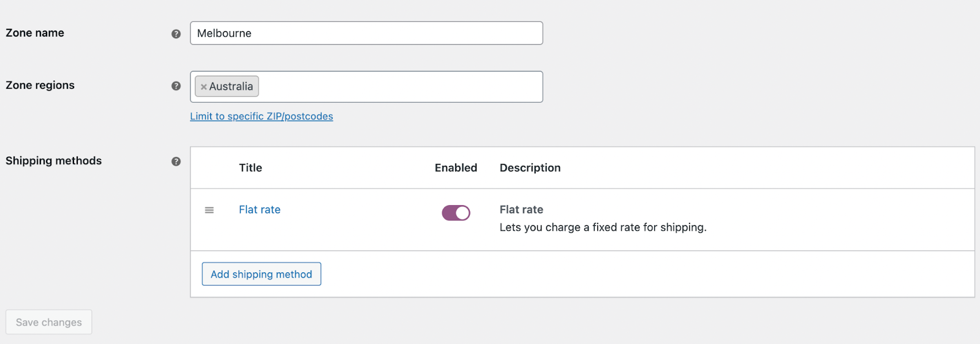
Task: Click the help icon beside Zone regions
Action: coord(176,86)
